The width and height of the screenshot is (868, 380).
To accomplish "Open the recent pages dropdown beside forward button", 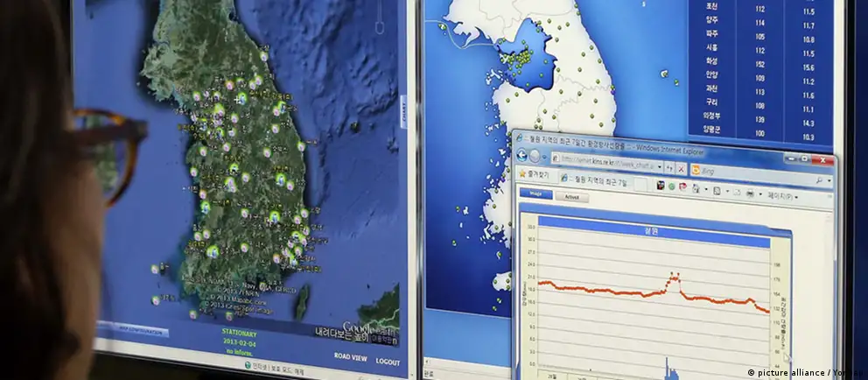I will tap(545, 158).
